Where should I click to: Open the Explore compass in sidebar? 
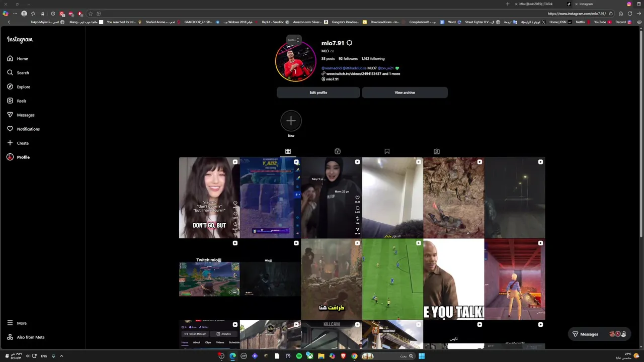(x=19, y=86)
